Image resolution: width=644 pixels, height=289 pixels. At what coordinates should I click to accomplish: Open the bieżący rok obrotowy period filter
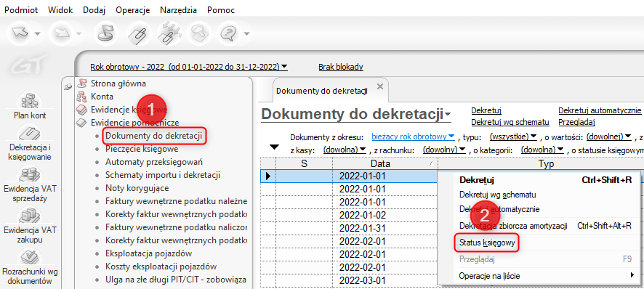pos(413,136)
